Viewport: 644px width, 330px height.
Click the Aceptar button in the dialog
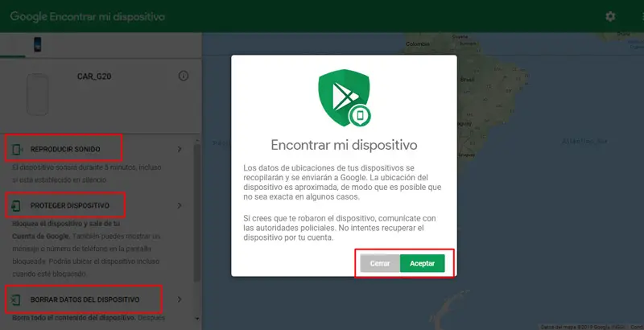[x=422, y=263]
